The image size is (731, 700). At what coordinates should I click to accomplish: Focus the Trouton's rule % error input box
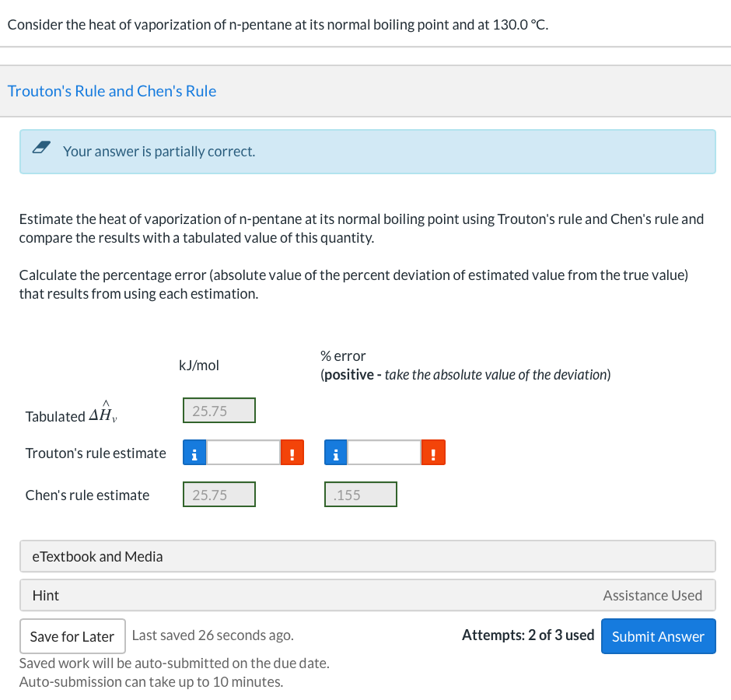coord(384,453)
